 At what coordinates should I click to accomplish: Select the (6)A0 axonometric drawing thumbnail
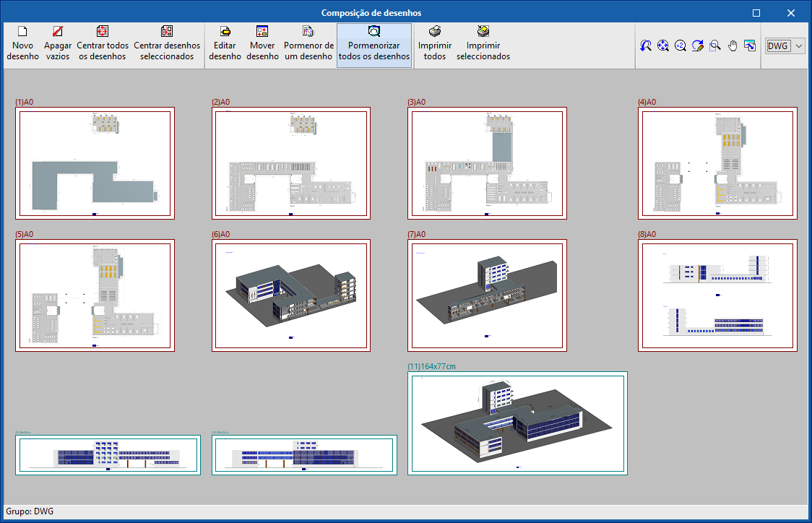pyautogui.click(x=291, y=295)
